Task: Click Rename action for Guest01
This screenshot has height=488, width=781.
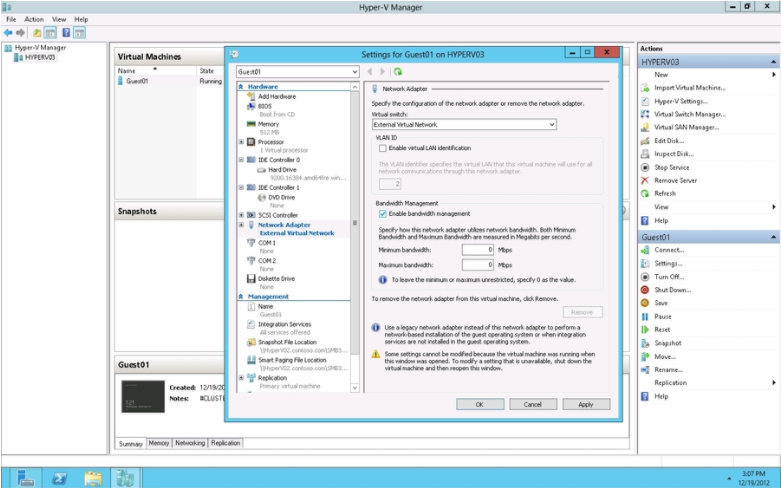Action: click(668, 369)
